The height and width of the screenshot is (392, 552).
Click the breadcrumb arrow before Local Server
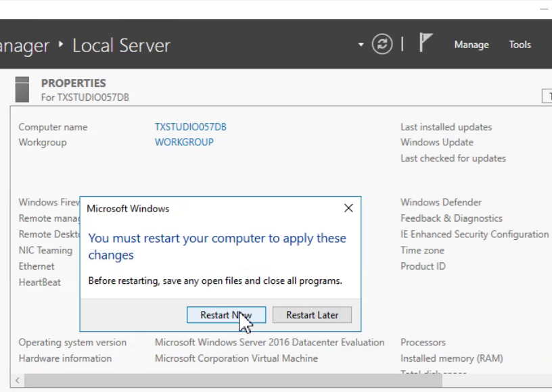pyautogui.click(x=61, y=45)
